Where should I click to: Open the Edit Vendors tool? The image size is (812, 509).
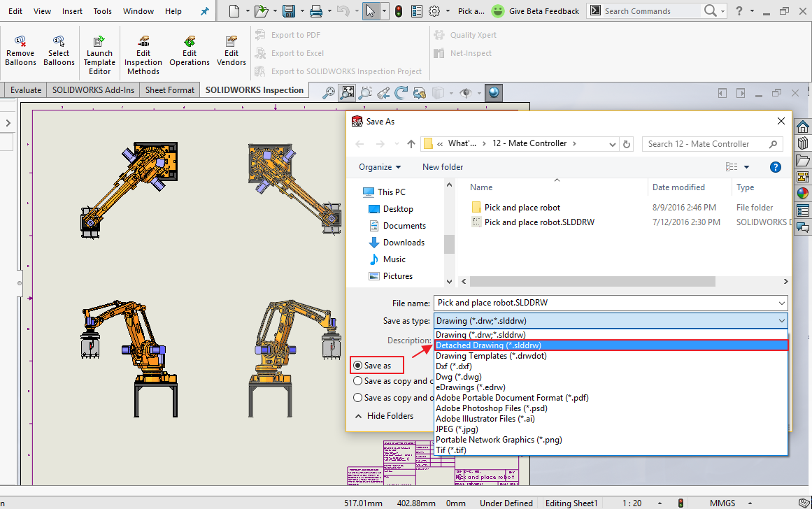[231, 51]
